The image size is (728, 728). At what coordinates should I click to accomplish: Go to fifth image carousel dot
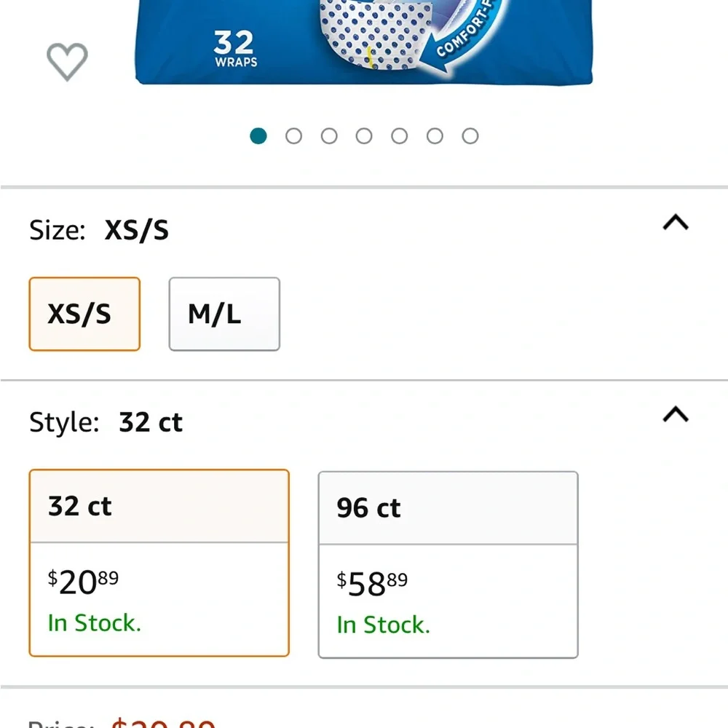click(399, 136)
